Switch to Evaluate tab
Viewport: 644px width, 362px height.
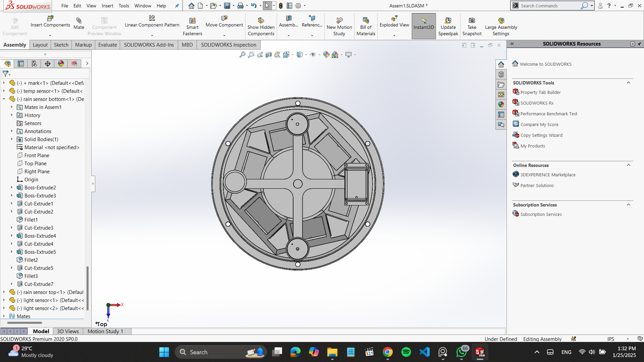[x=107, y=45]
